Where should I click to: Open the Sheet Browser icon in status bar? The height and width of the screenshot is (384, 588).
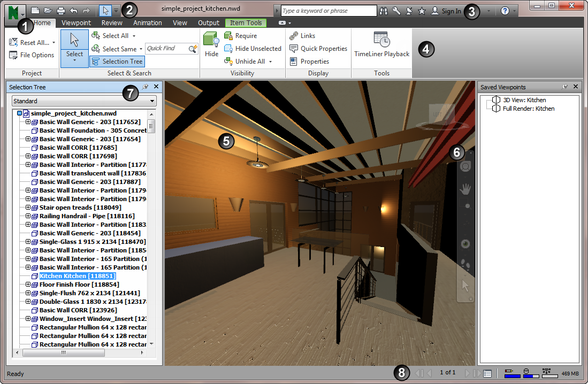(487, 373)
